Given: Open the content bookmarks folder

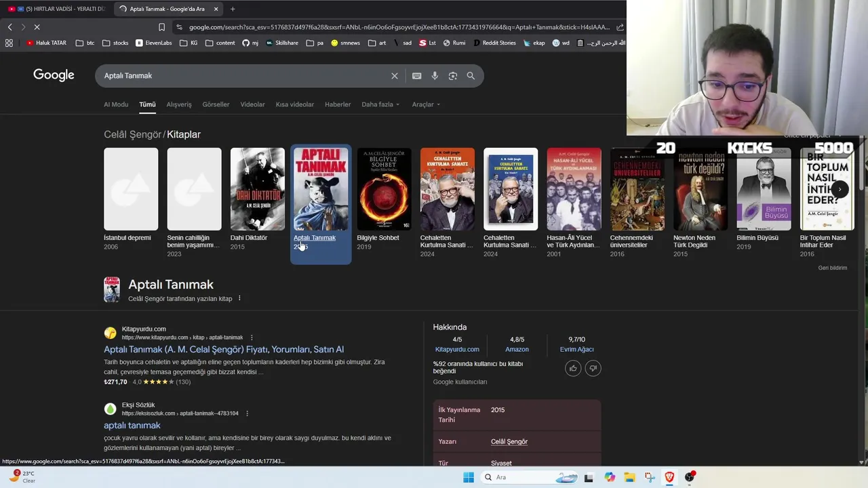Looking at the screenshot, I should (x=220, y=43).
